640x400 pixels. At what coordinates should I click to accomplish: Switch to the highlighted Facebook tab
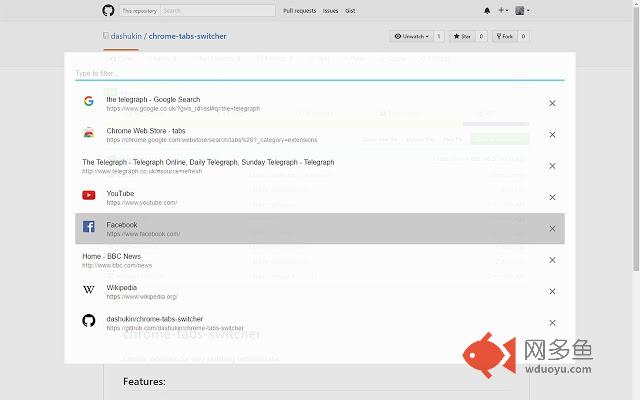tap(320, 229)
